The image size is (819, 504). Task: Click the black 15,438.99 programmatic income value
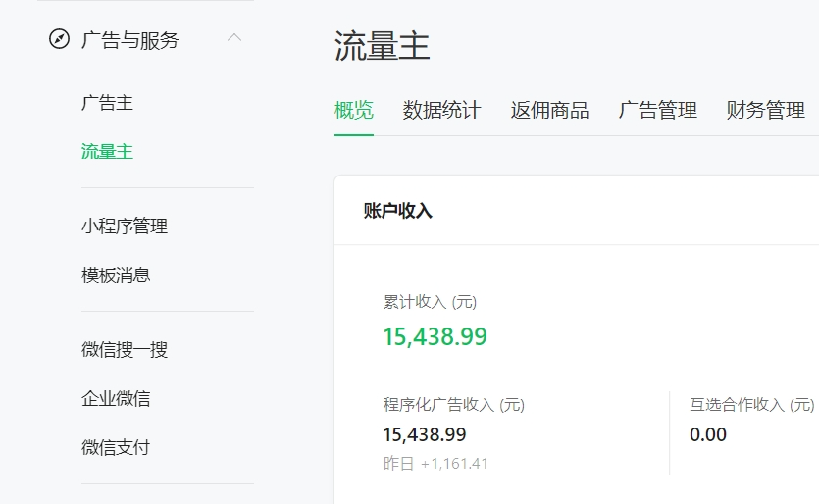pos(425,434)
